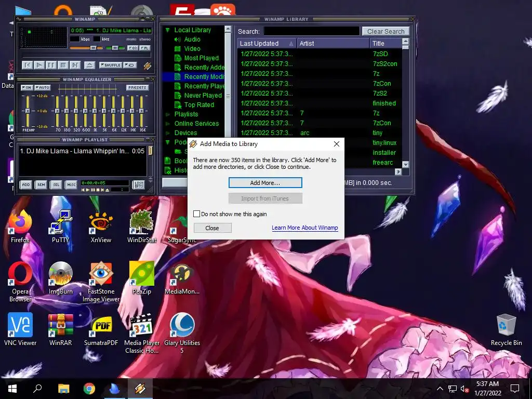Toggle the repeat button next to Shuffle
The image size is (532, 399).
pos(130,65)
